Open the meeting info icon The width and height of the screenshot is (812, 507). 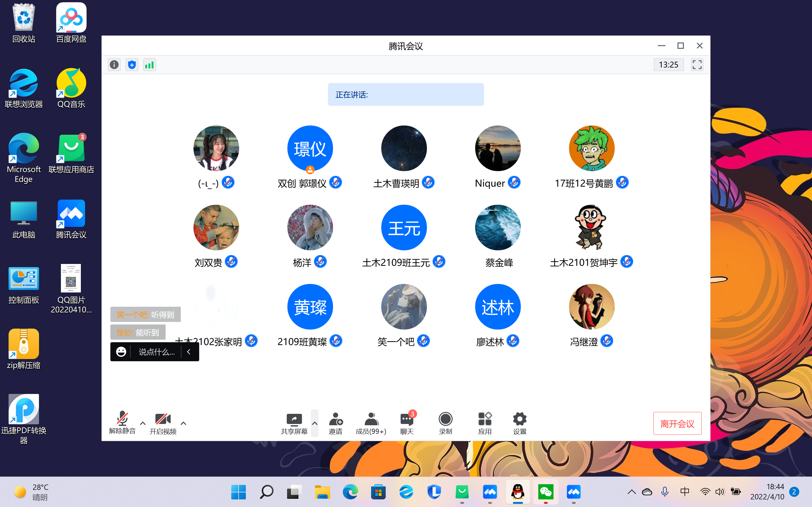114,65
